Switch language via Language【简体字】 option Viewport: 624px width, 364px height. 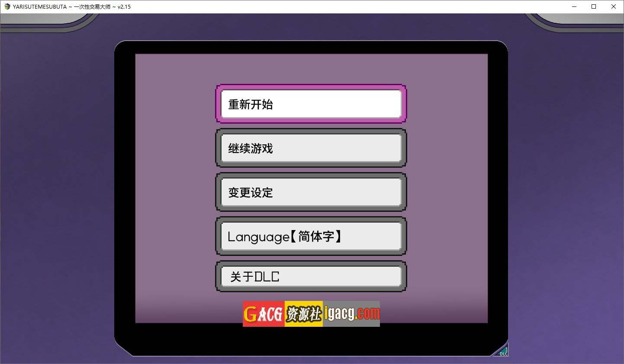tap(311, 236)
